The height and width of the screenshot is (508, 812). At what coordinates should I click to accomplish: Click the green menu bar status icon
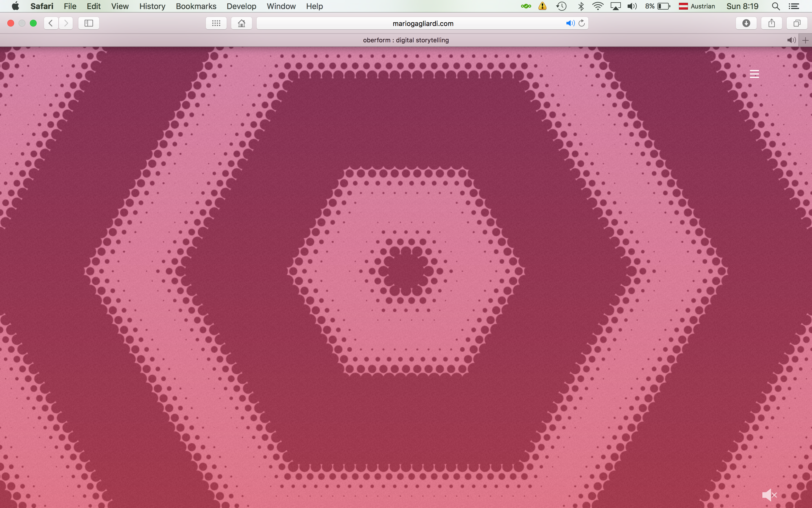[x=526, y=6]
